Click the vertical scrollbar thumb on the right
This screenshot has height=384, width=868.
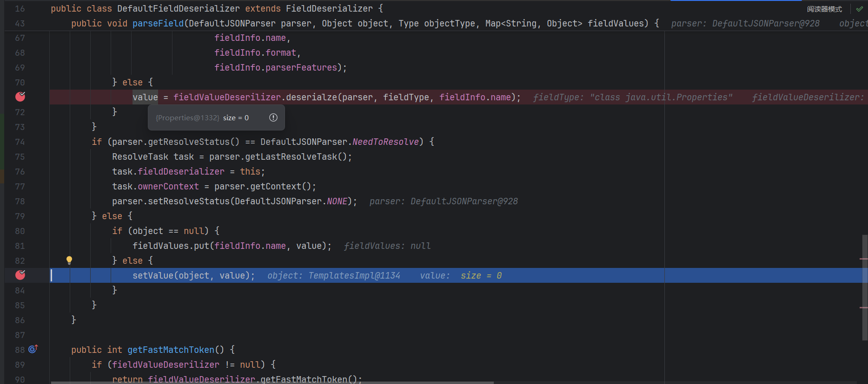(x=864, y=287)
